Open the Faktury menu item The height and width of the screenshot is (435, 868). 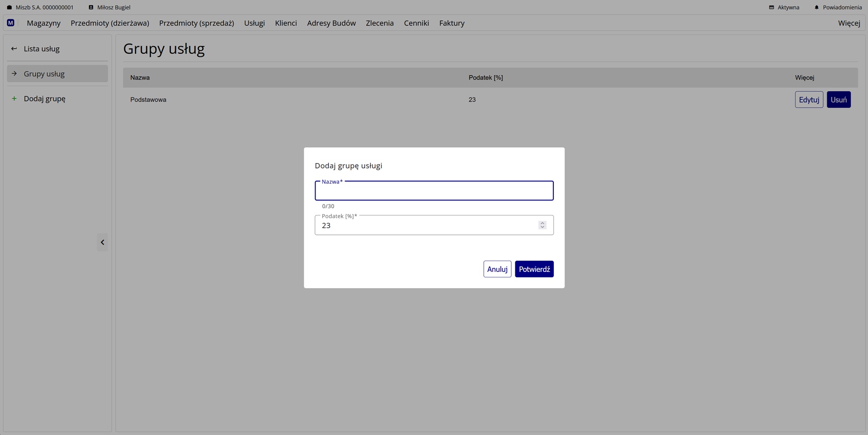(452, 23)
